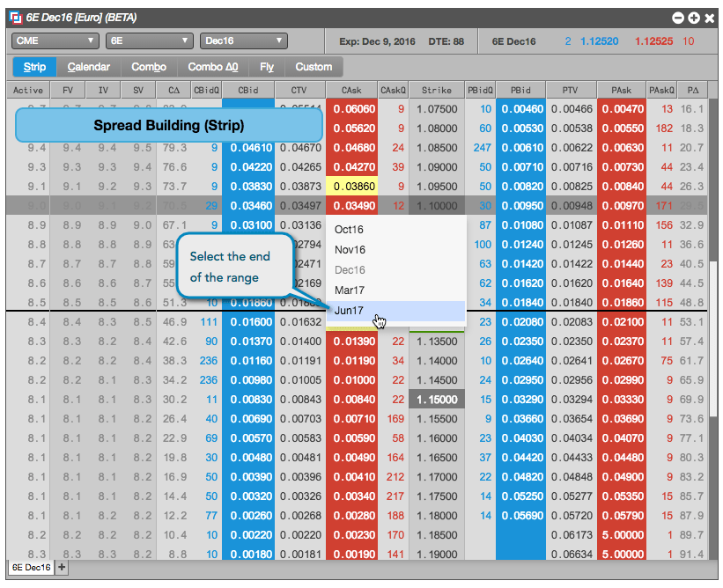Image resolution: width=723 pixels, height=588 pixels.
Task: Click put ask 0.00970 cell
Action: pos(622,206)
